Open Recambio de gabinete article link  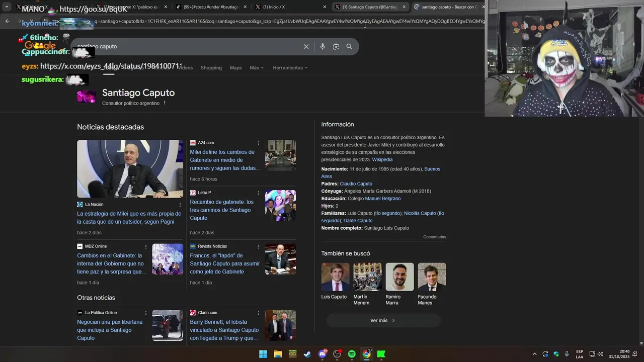(222, 210)
